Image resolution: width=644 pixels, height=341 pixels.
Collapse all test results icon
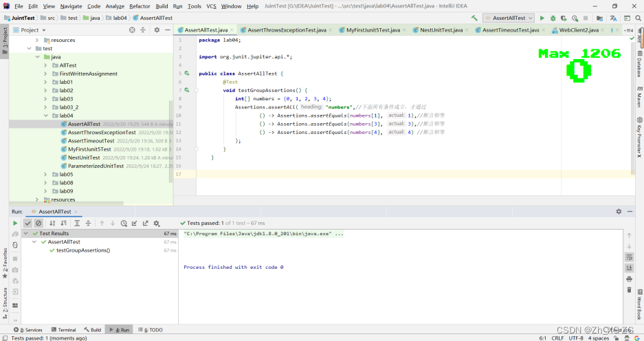[x=88, y=223]
